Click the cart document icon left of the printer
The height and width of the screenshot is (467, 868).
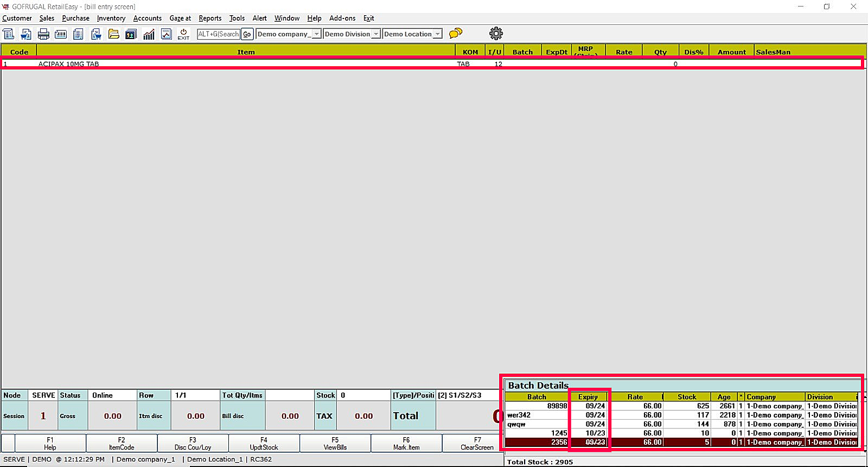click(26, 34)
